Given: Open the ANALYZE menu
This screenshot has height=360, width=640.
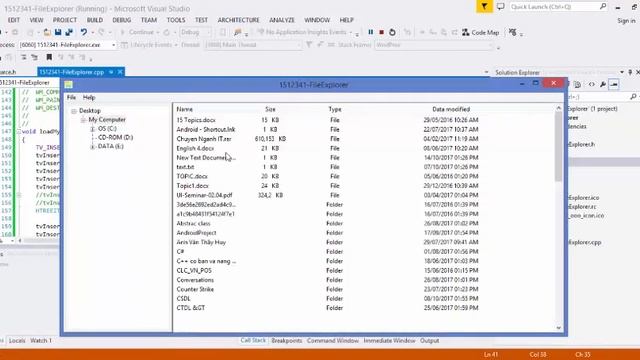Looking at the screenshot, I should tap(282, 20).
